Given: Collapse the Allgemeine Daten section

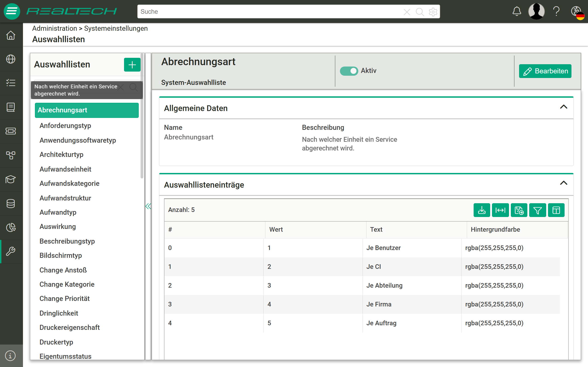Looking at the screenshot, I should (x=563, y=107).
